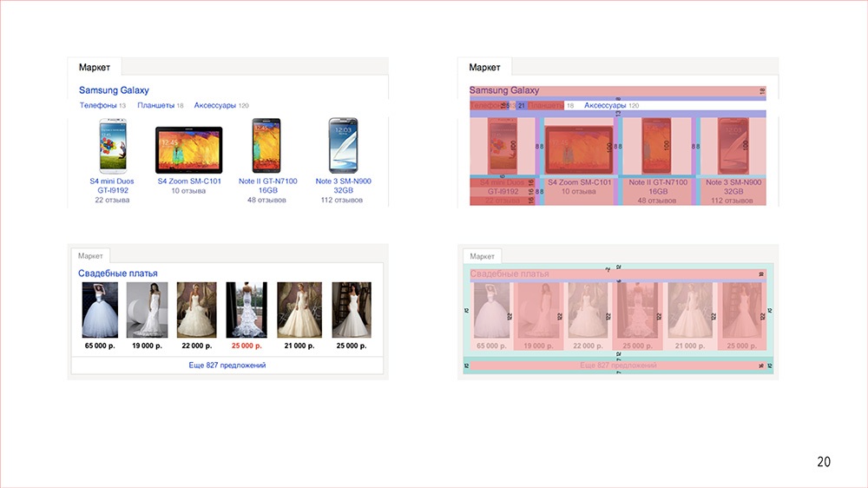868x488 pixels.
Task: Open Маркет tab above plain Samsung Galaxy block
Action: (x=94, y=67)
